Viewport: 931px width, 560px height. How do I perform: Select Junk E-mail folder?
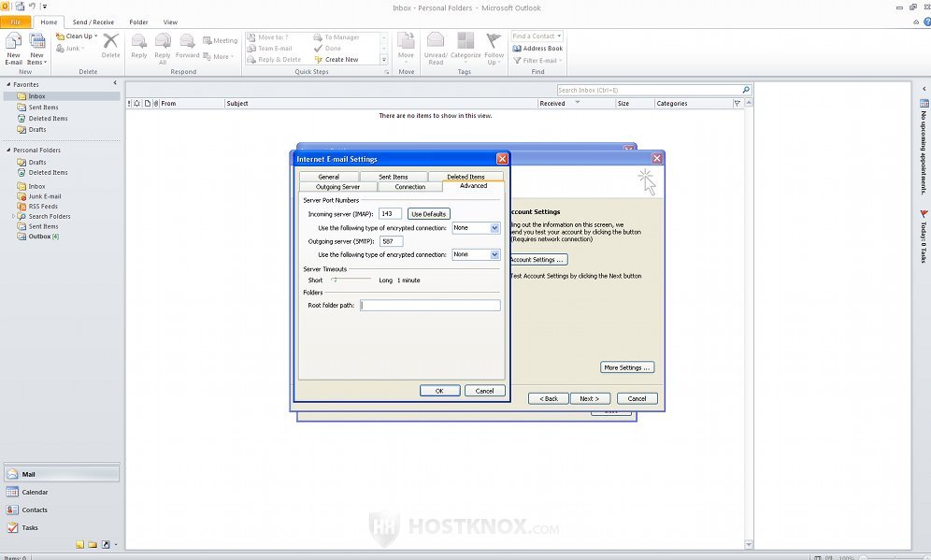45,196
